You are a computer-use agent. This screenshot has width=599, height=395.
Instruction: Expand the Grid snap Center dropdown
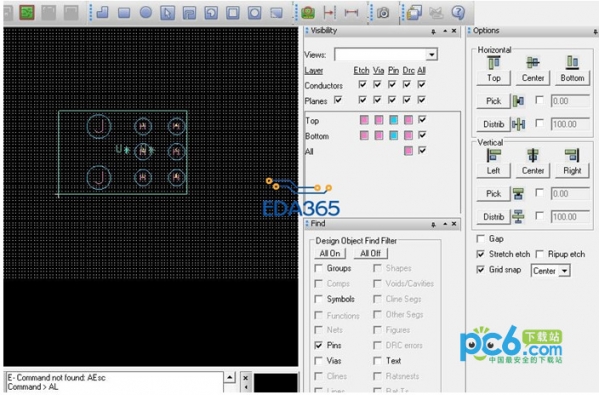[564, 271]
